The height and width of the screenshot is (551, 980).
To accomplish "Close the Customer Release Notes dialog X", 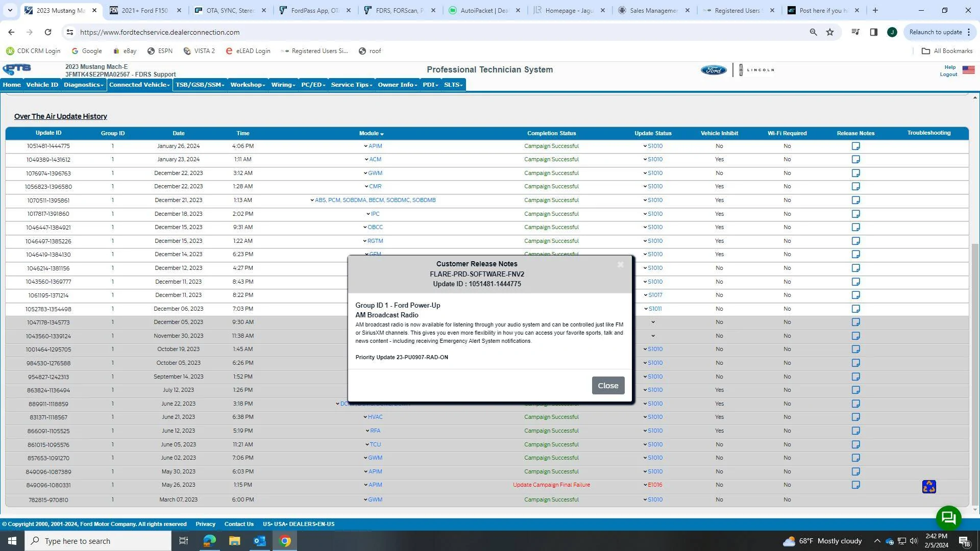I will [x=620, y=264].
